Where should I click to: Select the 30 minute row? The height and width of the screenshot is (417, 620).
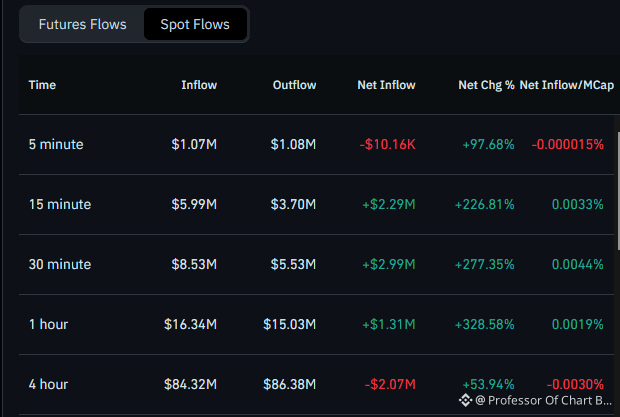tap(316, 264)
